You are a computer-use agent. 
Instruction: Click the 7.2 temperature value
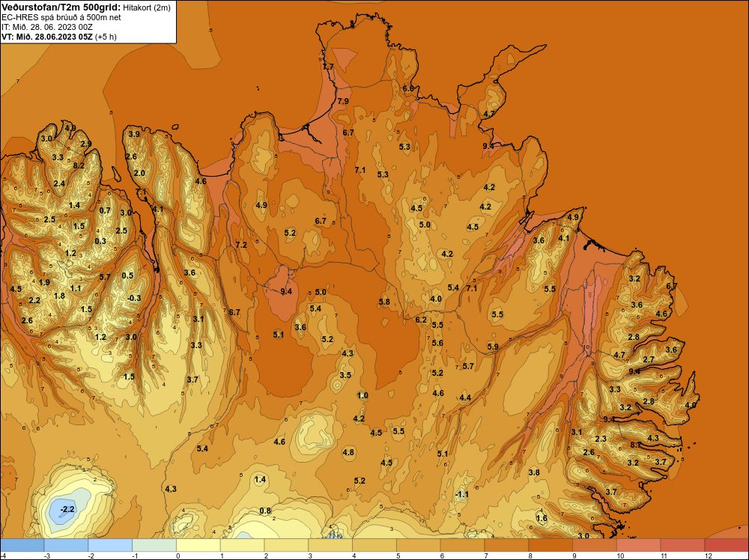click(241, 245)
